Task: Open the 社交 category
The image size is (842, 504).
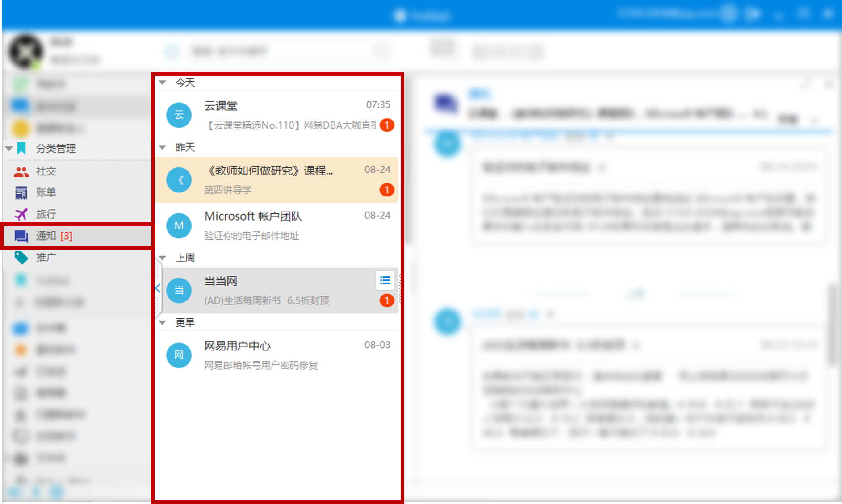Action: tap(77, 171)
